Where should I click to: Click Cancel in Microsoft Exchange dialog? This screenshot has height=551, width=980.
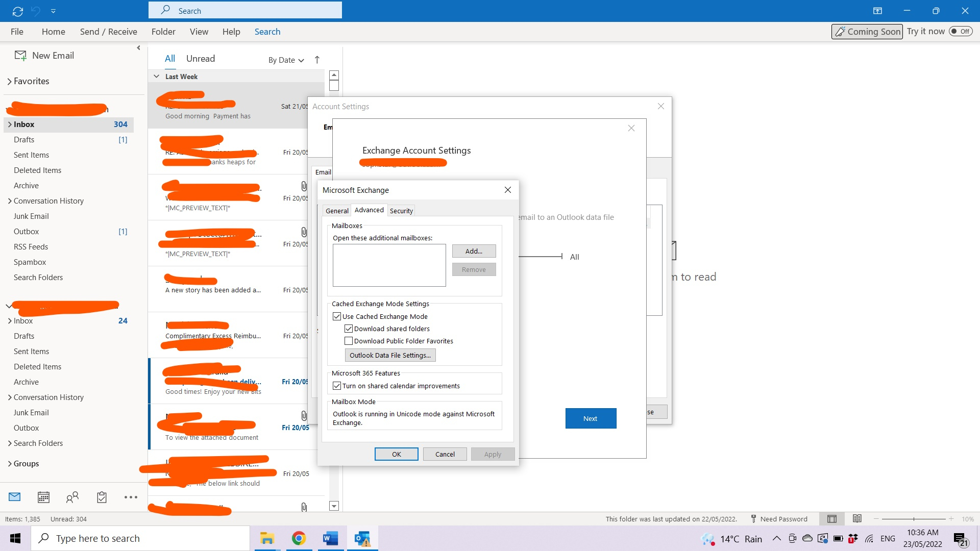click(445, 454)
